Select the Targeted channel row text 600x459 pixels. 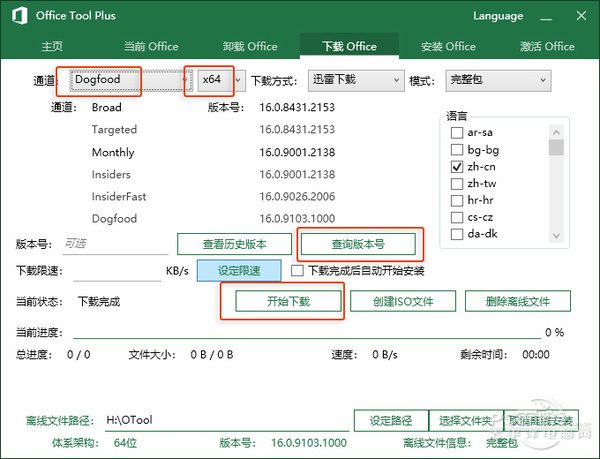[x=114, y=130]
